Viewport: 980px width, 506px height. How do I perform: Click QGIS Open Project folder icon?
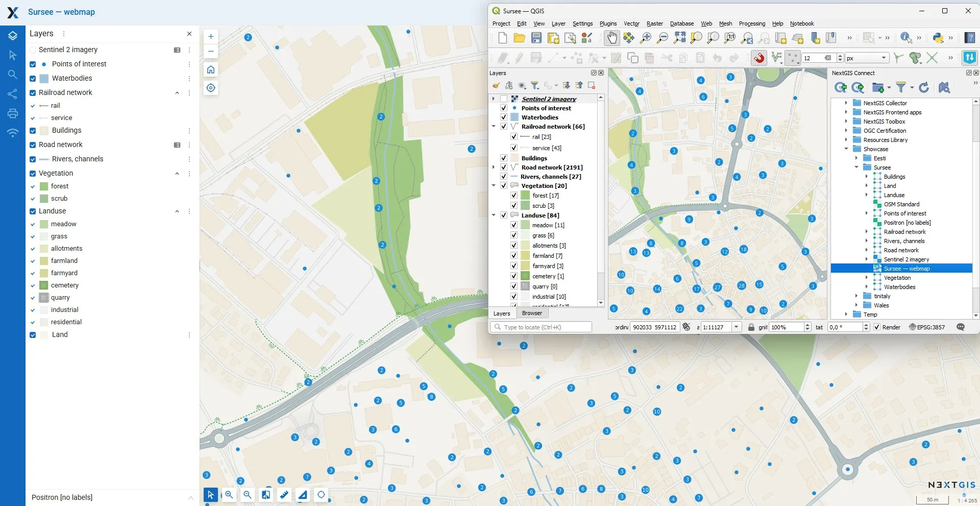[519, 38]
